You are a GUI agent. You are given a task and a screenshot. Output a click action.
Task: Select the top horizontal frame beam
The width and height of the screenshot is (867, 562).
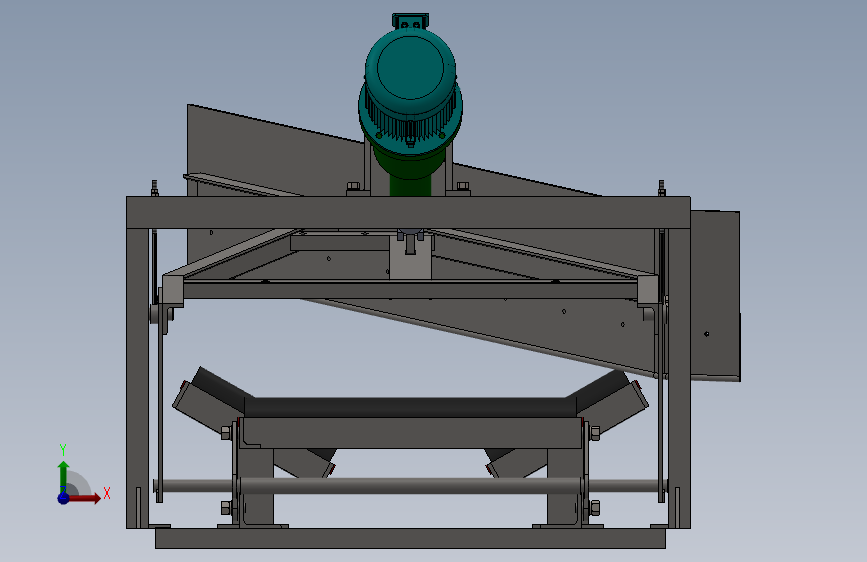tap(408, 212)
